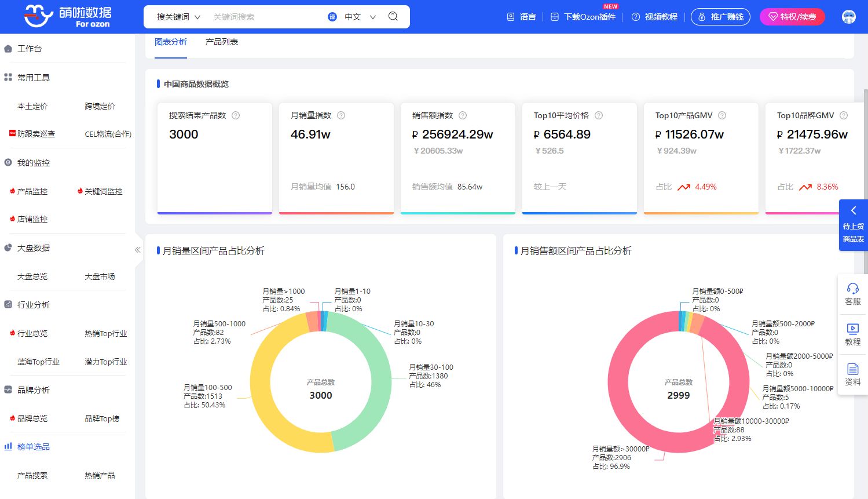
Task: Click the Top10产品GMV 4.49% trend icon
Action: pyautogui.click(x=684, y=187)
